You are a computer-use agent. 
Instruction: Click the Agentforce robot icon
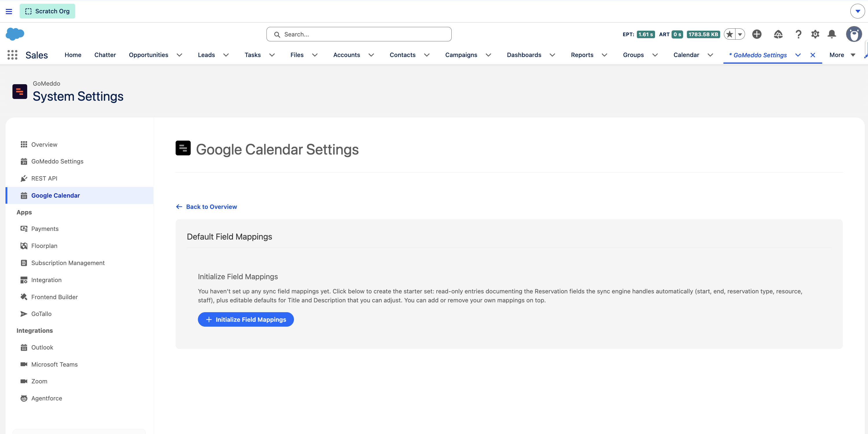(x=24, y=398)
